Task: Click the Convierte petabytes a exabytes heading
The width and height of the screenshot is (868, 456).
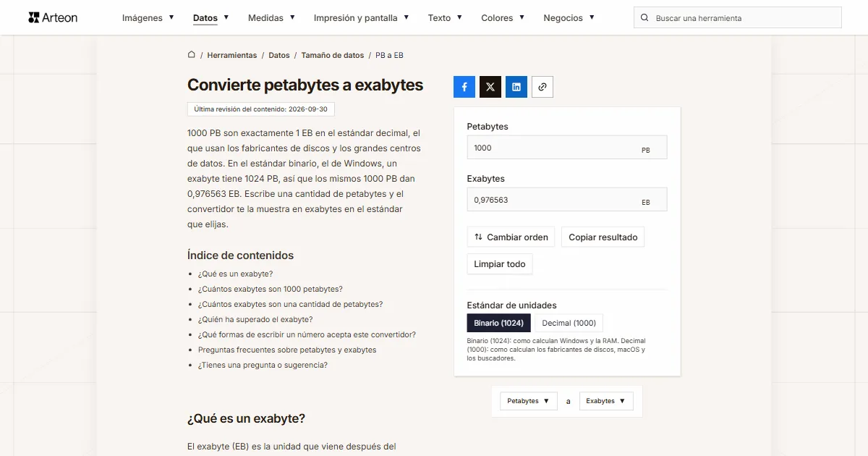Action: 305,85
